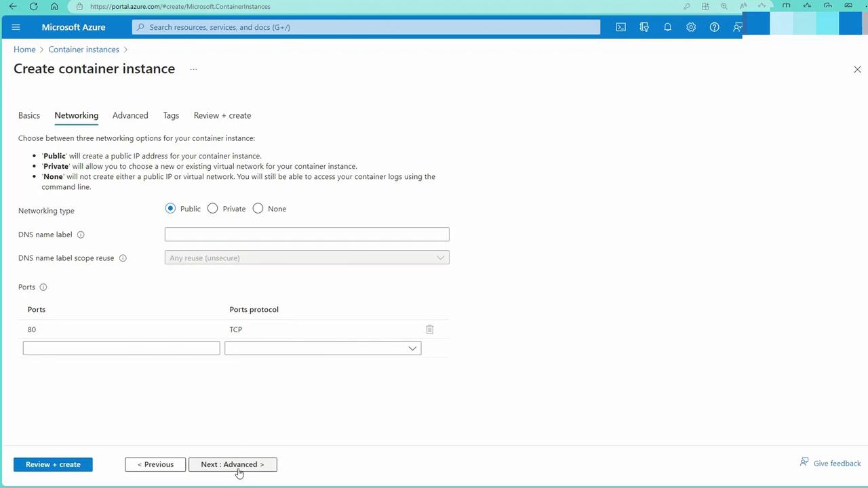Open the browser split screen icon

[x=786, y=6]
